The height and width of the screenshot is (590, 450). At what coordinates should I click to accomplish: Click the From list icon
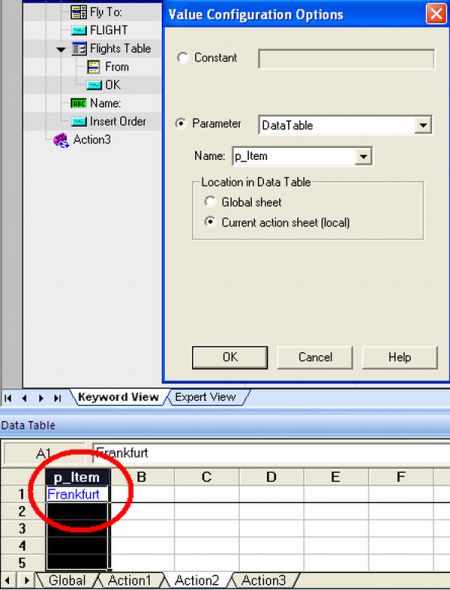click(x=93, y=67)
